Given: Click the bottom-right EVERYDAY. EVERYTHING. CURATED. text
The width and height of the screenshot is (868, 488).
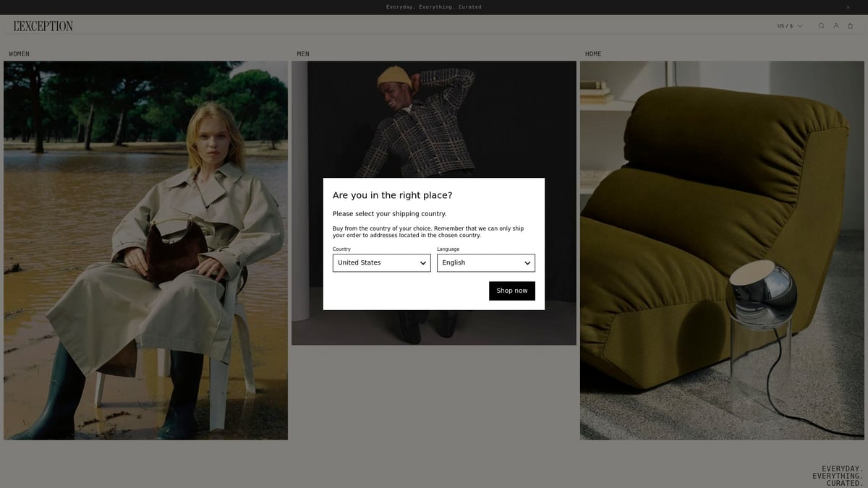Looking at the screenshot, I should pos(838,476).
